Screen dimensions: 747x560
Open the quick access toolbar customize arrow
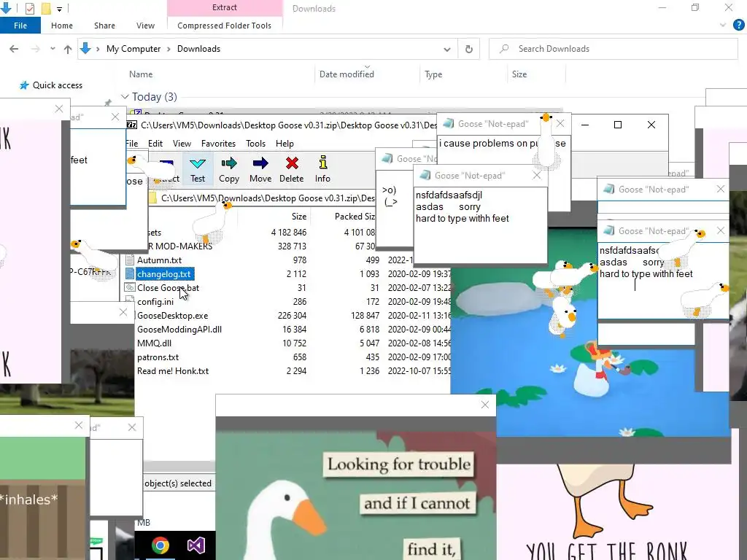[60, 9]
